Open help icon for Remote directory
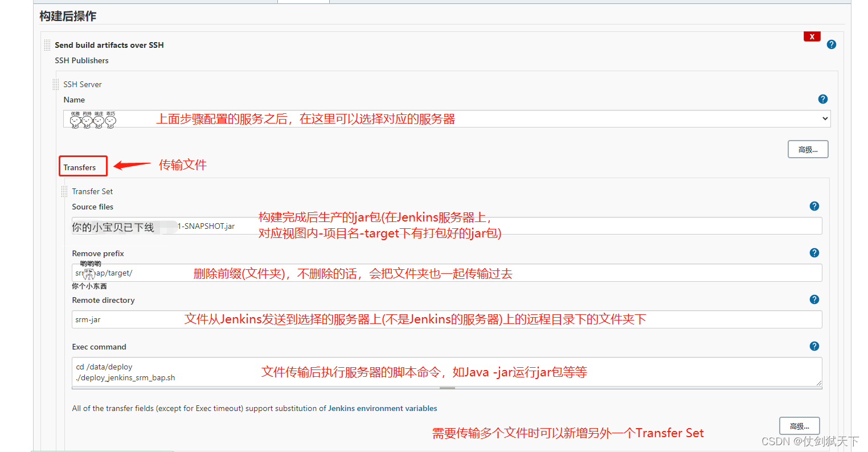This screenshot has height=452, width=868. tap(814, 299)
